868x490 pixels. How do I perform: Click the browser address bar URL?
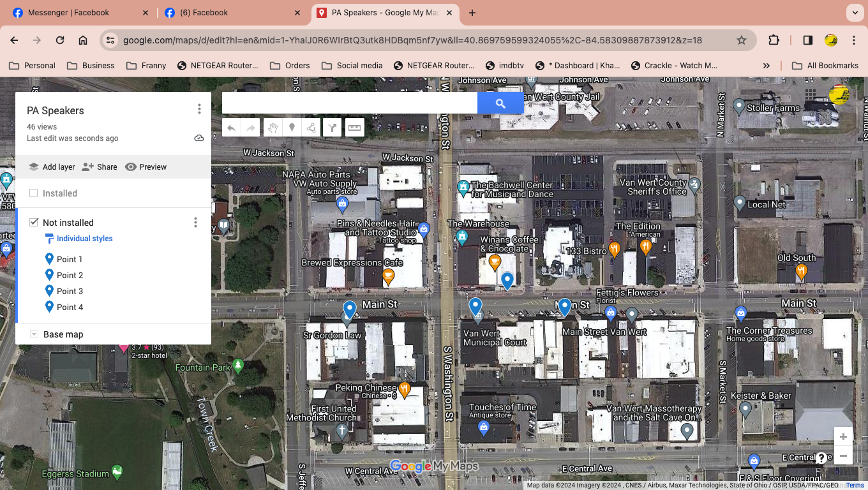click(x=412, y=40)
